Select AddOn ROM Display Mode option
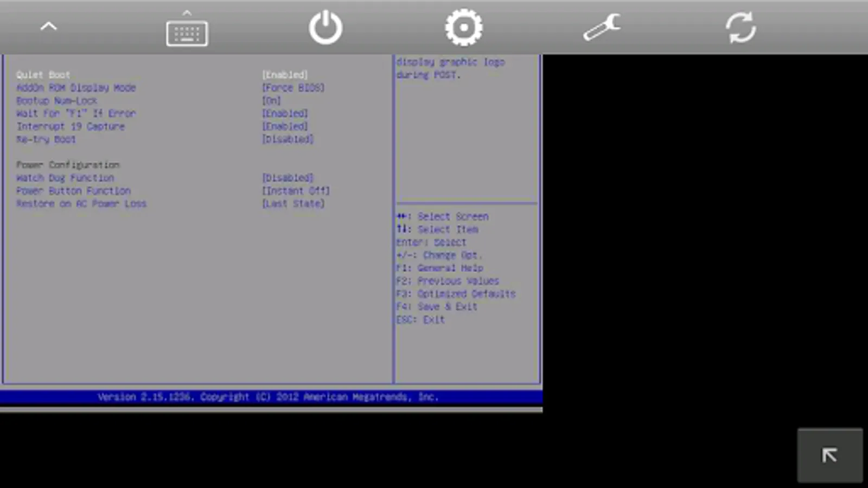The height and width of the screenshot is (488, 868). pos(76,88)
